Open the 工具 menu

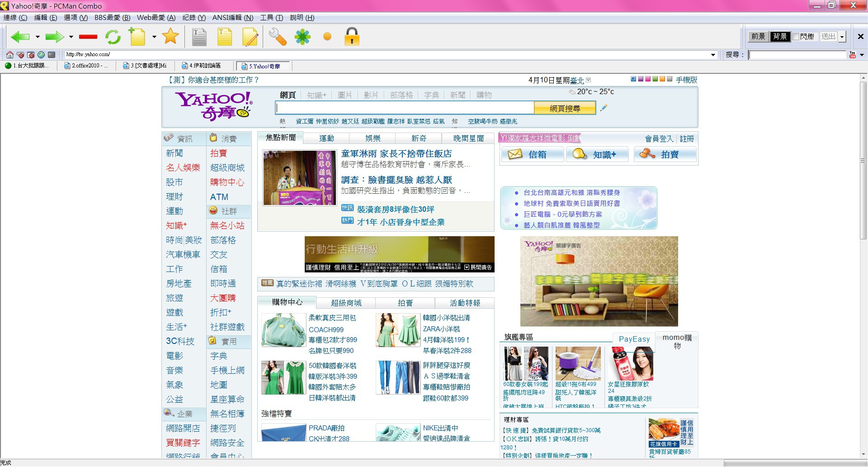271,18
